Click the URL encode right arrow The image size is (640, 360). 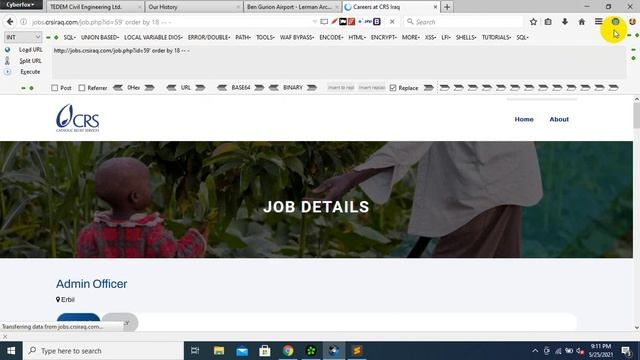[x=200, y=87]
